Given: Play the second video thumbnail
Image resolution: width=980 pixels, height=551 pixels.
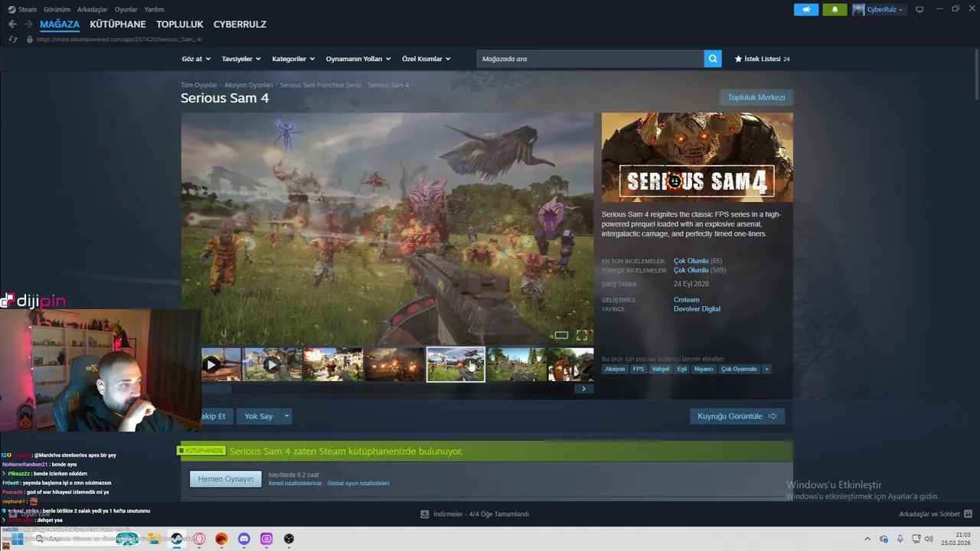Looking at the screenshot, I should pos(272,364).
